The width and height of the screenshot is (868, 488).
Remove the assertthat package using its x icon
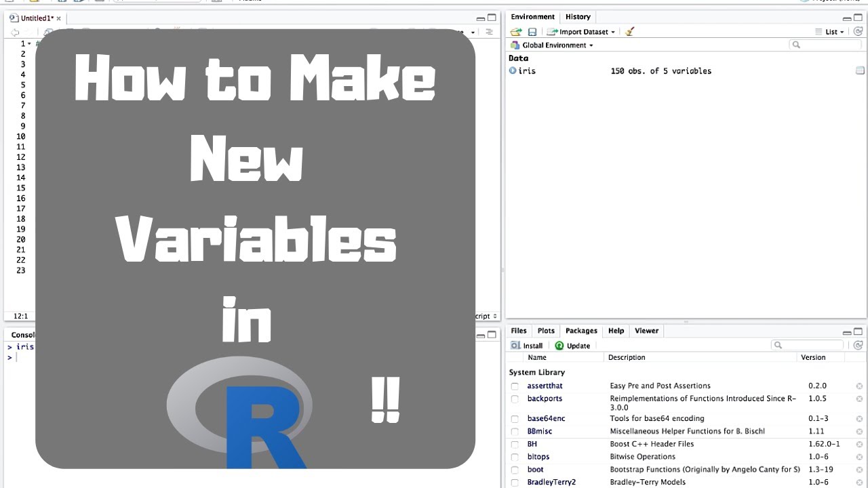pos(859,386)
